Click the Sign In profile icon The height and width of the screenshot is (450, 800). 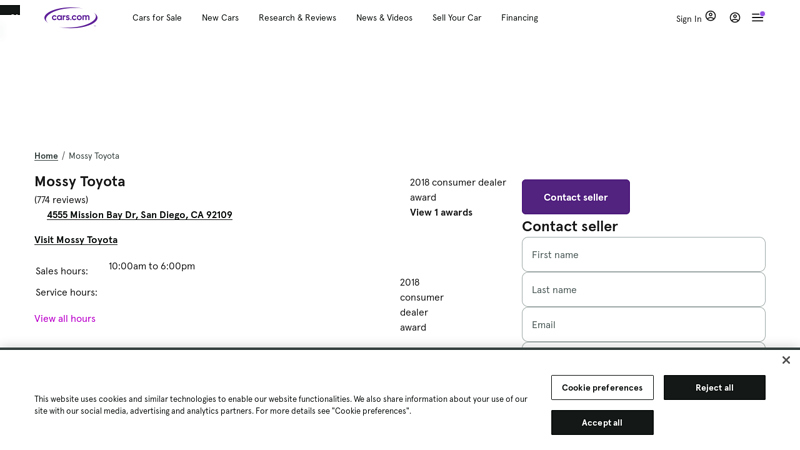[x=710, y=17]
